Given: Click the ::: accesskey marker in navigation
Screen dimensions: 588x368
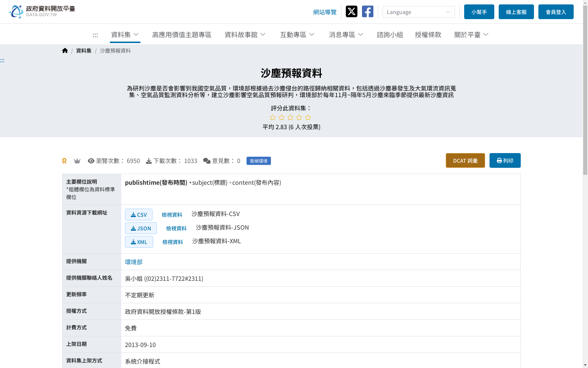Looking at the screenshot, I should coord(95,35).
